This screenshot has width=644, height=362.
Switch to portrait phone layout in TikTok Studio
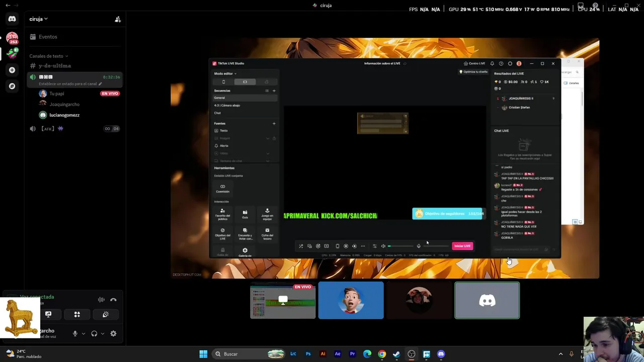tap(223, 81)
